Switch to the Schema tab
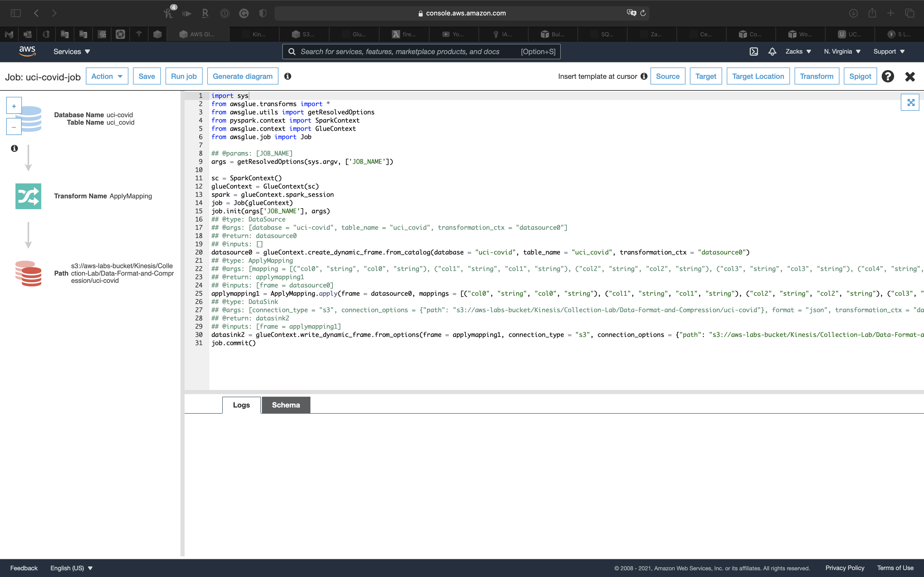 click(x=286, y=405)
